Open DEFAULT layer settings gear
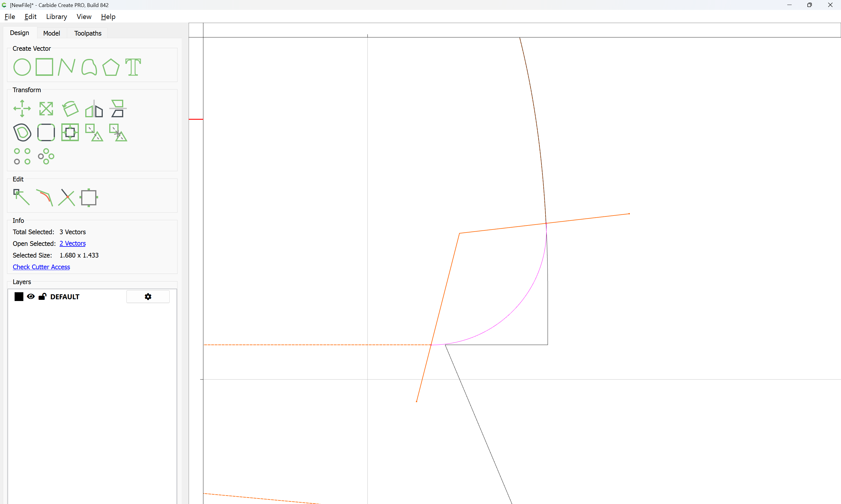The height and width of the screenshot is (504, 841). [x=148, y=297]
